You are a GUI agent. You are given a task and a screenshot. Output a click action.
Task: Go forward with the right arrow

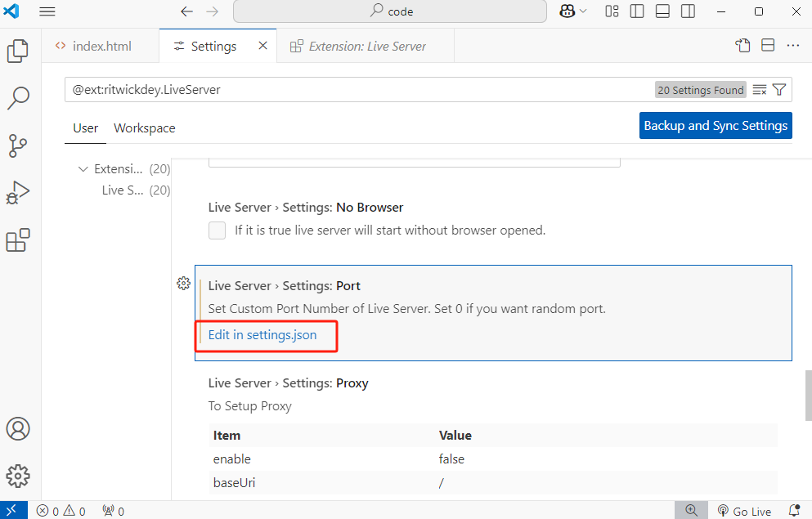point(213,11)
